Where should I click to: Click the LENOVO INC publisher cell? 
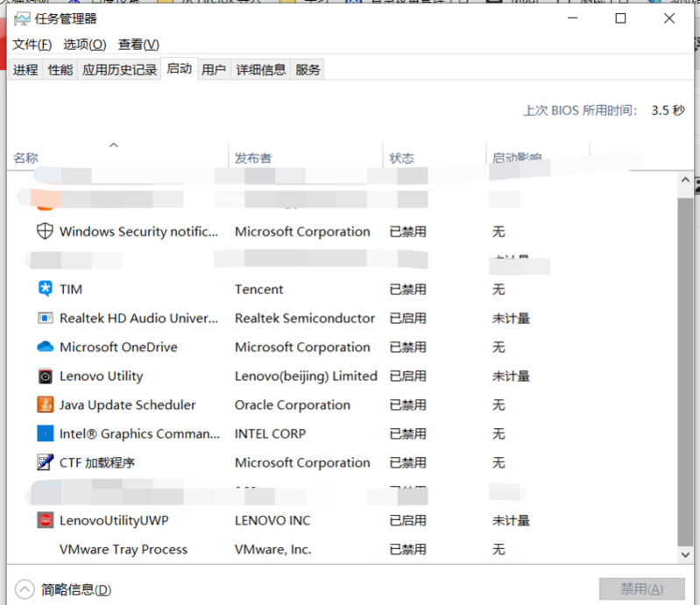(272, 520)
